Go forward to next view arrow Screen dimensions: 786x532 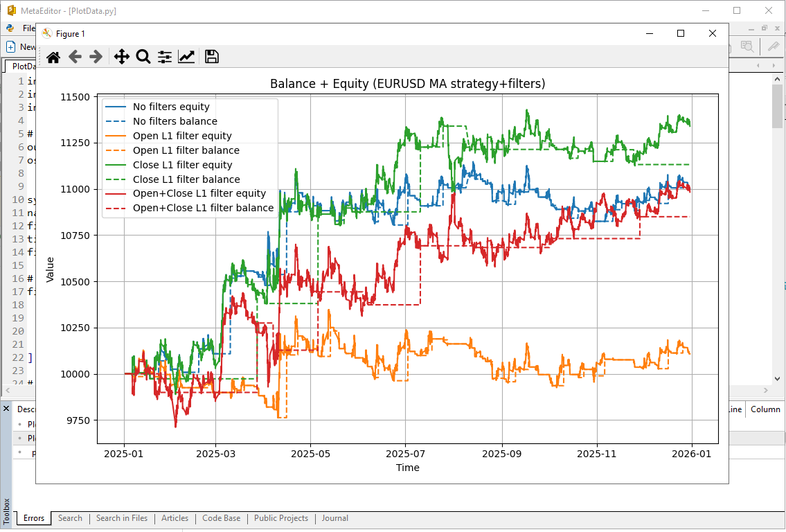click(x=96, y=57)
